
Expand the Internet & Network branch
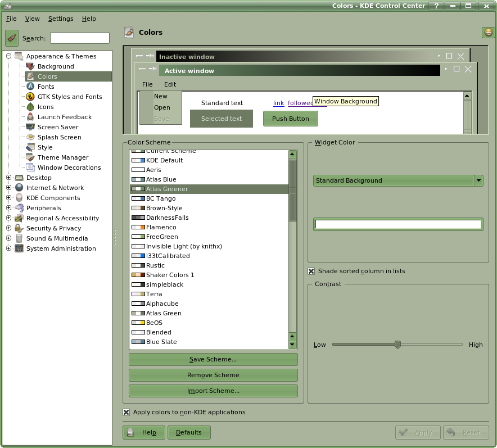click(x=9, y=188)
